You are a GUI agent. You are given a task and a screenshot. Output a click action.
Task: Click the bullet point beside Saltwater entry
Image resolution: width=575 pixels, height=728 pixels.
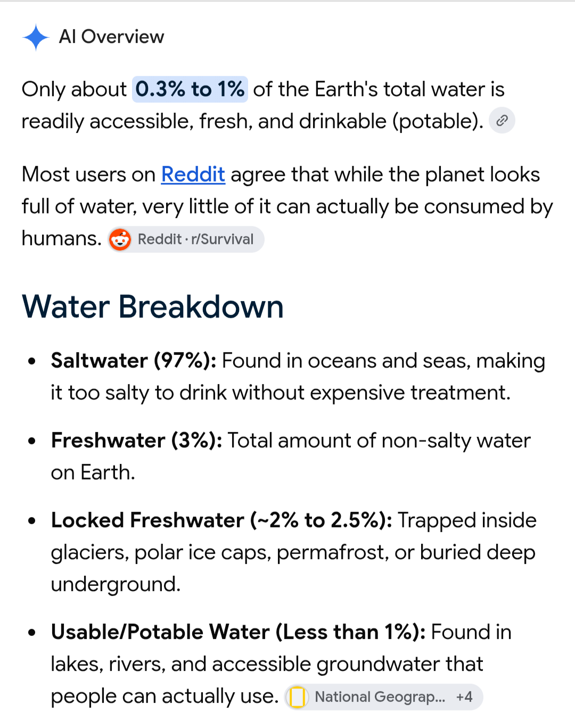[32, 361]
